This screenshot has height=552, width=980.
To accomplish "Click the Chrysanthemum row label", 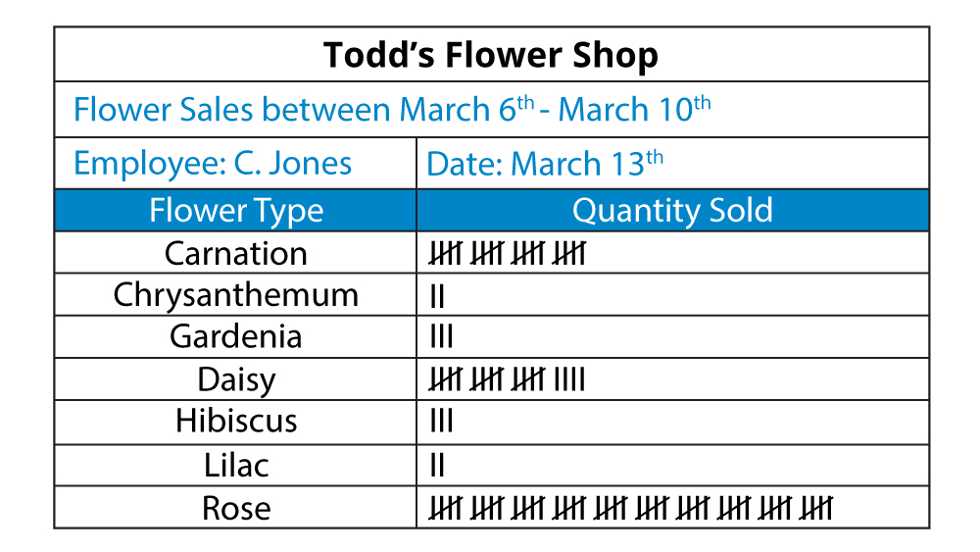I will (235, 295).
